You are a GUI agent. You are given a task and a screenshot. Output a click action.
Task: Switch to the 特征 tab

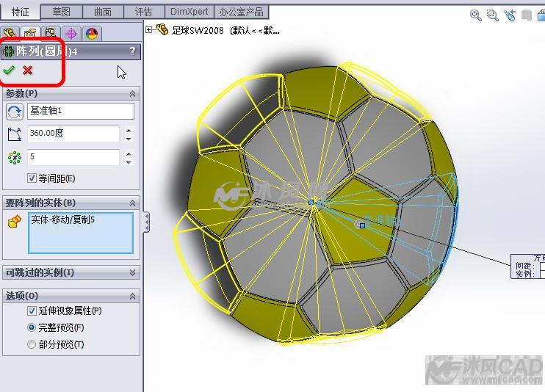(x=20, y=12)
